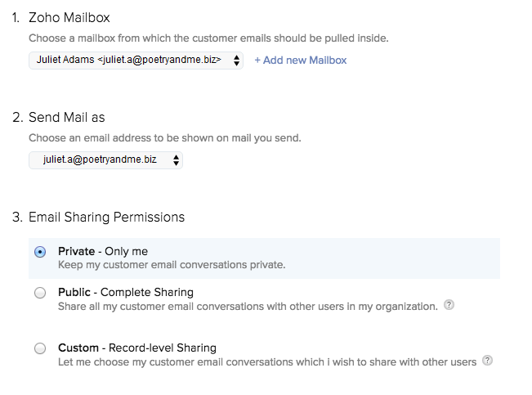Click the Private - Only me label
This screenshot has width=532, height=395.
[103, 251]
